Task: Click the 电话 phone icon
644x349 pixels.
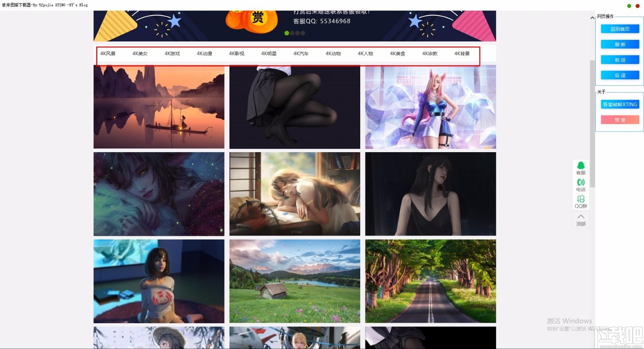Action: click(581, 185)
